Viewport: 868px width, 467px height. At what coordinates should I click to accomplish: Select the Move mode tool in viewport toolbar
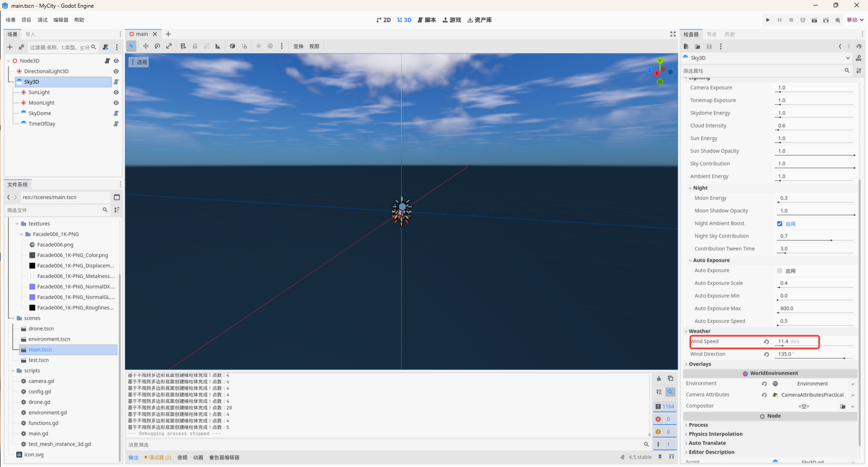tap(146, 46)
